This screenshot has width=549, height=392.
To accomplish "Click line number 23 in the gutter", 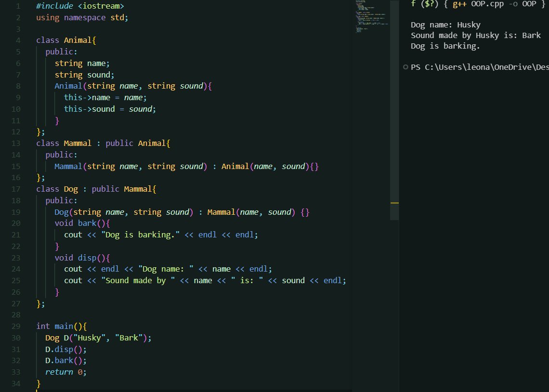I will tap(16, 258).
